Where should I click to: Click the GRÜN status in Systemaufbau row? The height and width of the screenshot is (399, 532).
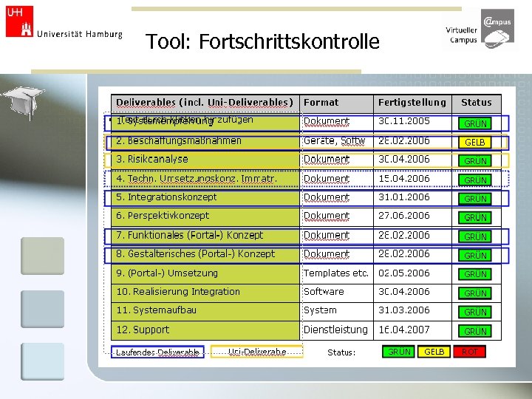[474, 312]
